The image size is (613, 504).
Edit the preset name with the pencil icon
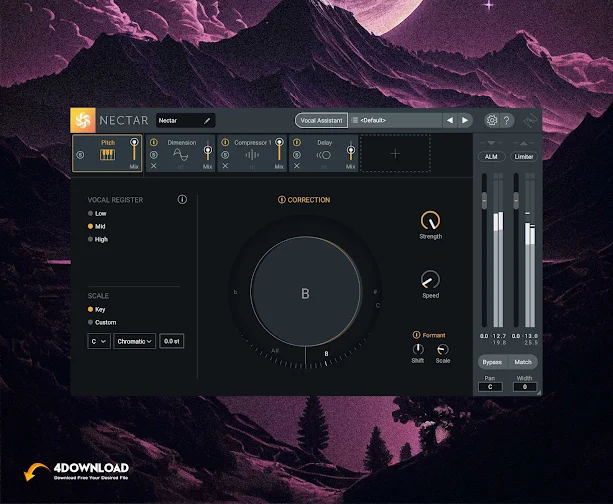207,121
